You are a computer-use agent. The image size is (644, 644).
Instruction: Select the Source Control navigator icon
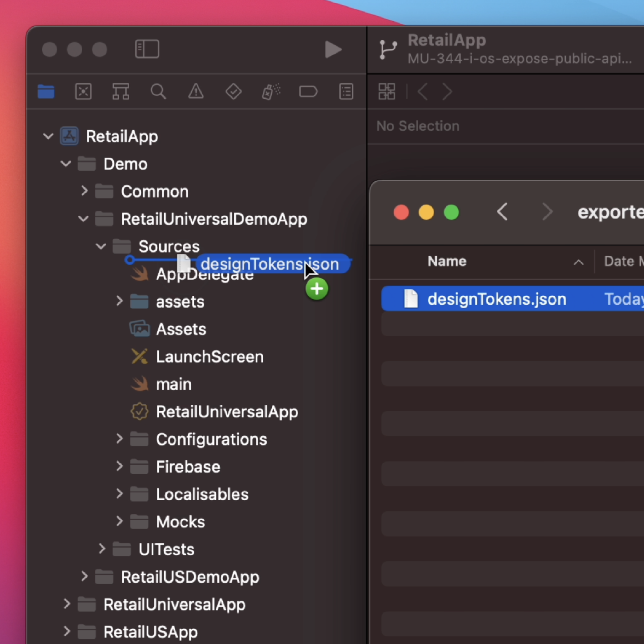[x=83, y=92]
